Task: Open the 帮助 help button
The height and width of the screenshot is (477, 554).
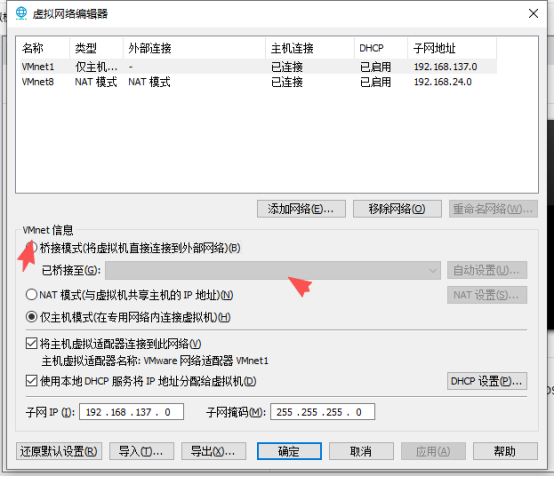Action: [x=505, y=451]
